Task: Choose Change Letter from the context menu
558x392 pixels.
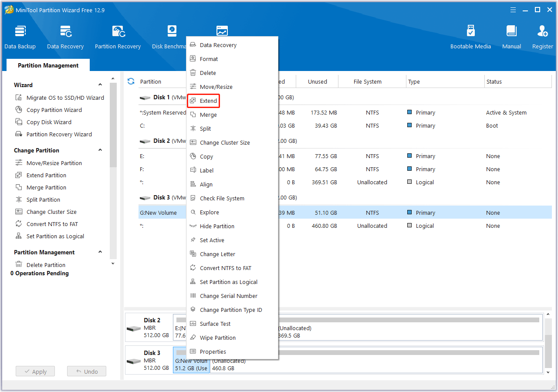Action: click(232, 254)
